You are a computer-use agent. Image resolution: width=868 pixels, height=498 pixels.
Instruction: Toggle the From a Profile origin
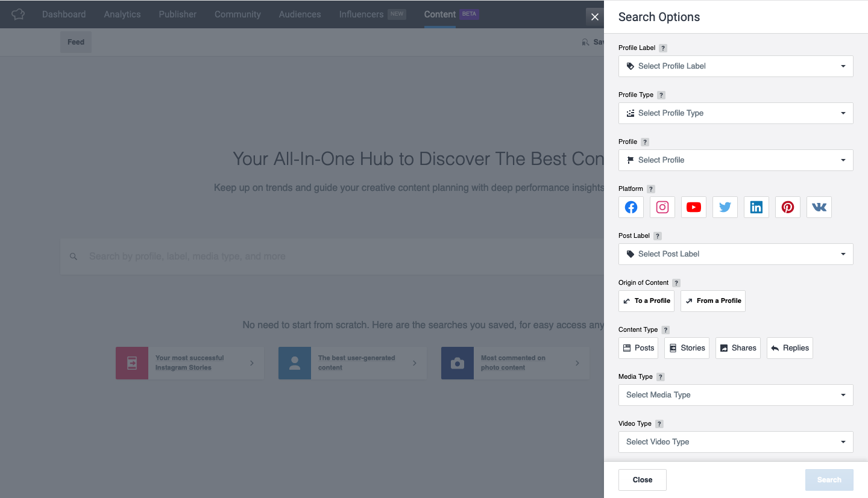[x=713, y=301]
